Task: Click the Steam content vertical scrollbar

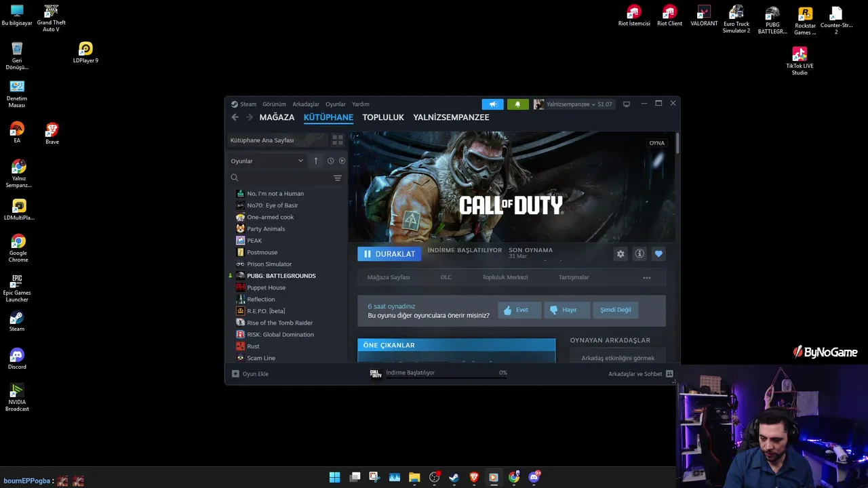Action: (x=677, y=144)
